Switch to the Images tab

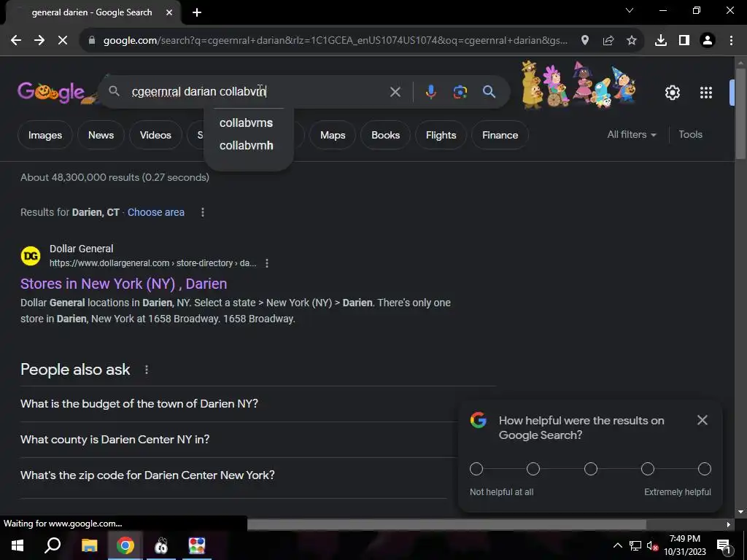tap(44, 135)
